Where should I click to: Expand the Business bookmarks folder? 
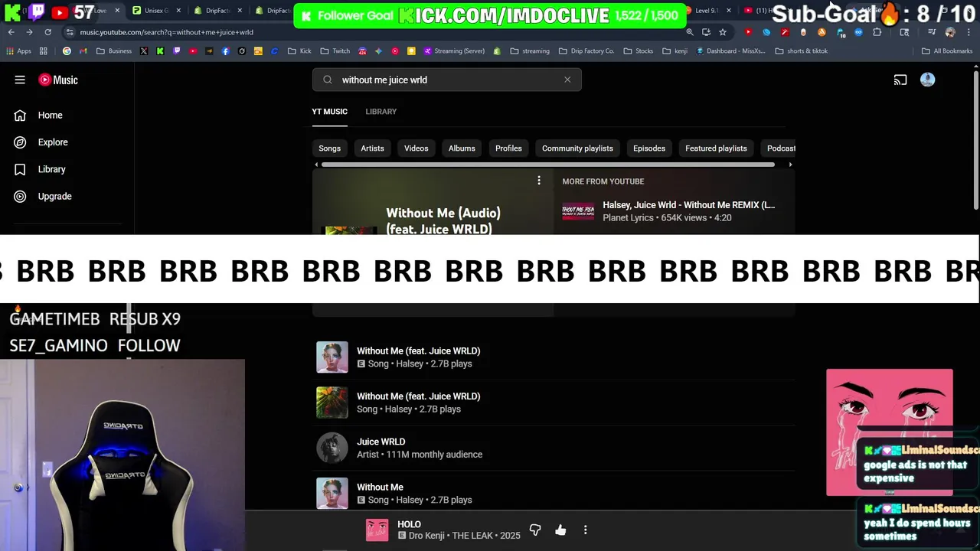pyautogui.click(x=114, y=51)
